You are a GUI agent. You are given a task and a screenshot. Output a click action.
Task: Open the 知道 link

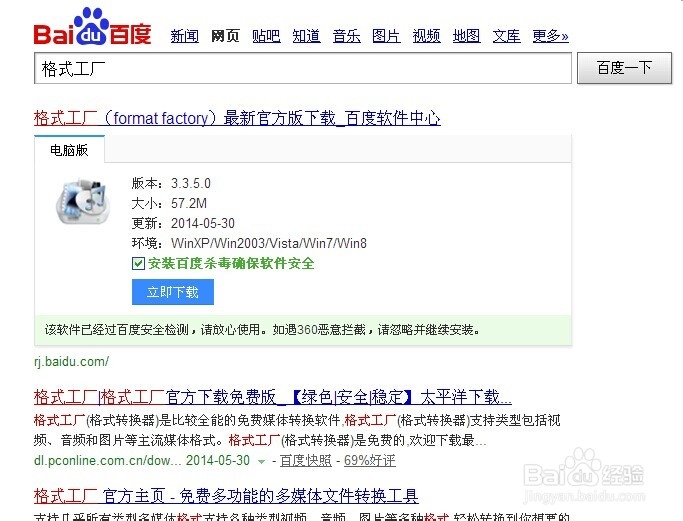point(306,36)
